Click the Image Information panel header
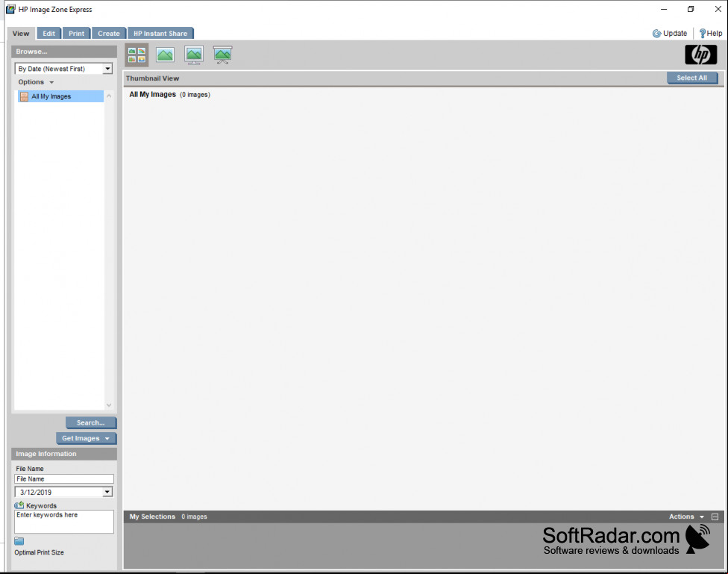 pos(64,454)
